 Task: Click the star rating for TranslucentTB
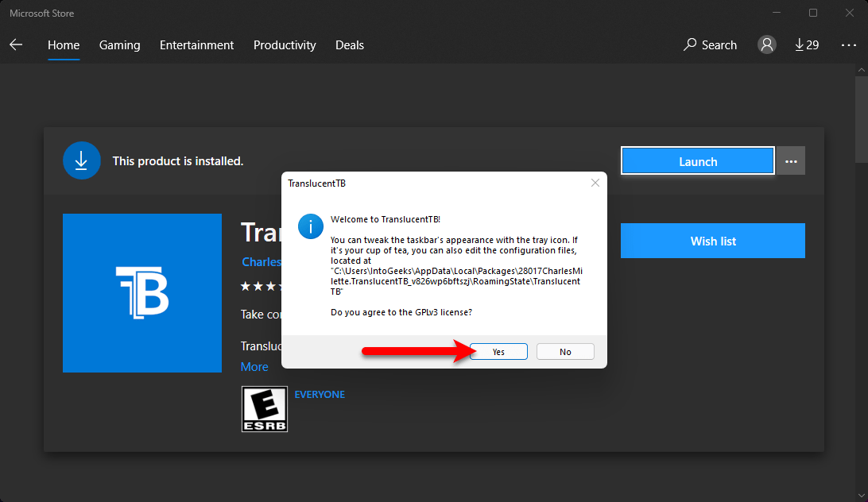coord(261,286)
